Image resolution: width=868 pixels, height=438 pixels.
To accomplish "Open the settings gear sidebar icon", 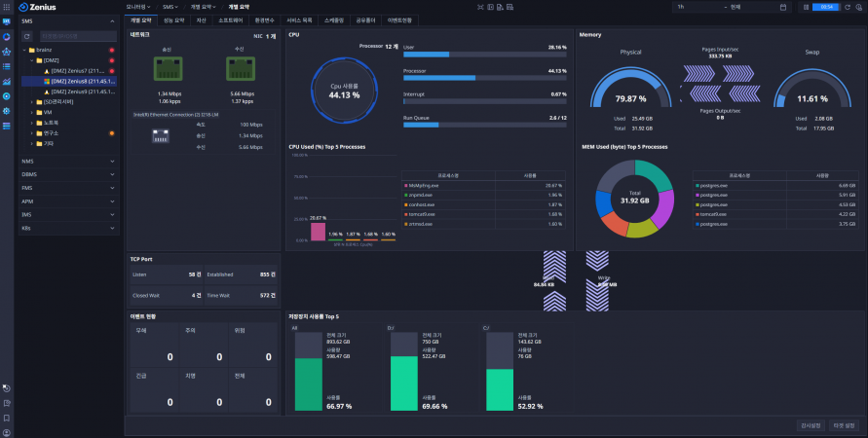I will (7, 111).
